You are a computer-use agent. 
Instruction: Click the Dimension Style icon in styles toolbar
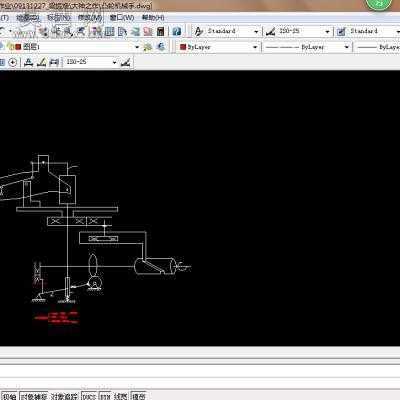click(x=270, y=31)
